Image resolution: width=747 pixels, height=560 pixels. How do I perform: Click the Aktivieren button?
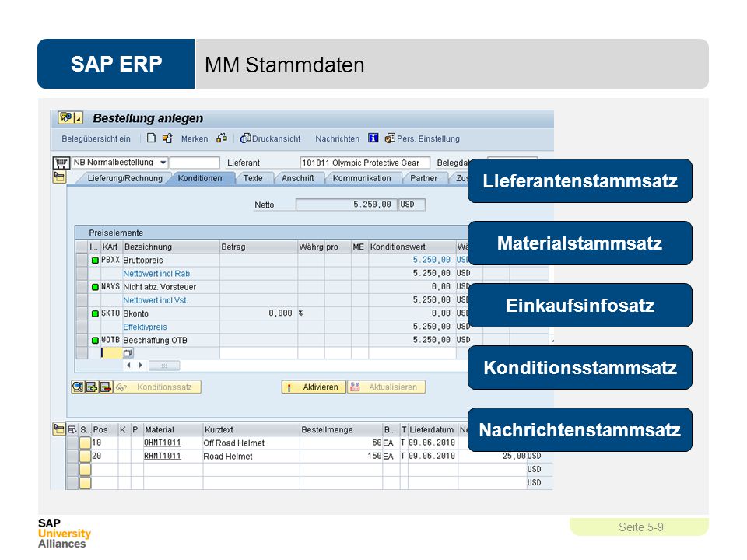pos(314,387)
